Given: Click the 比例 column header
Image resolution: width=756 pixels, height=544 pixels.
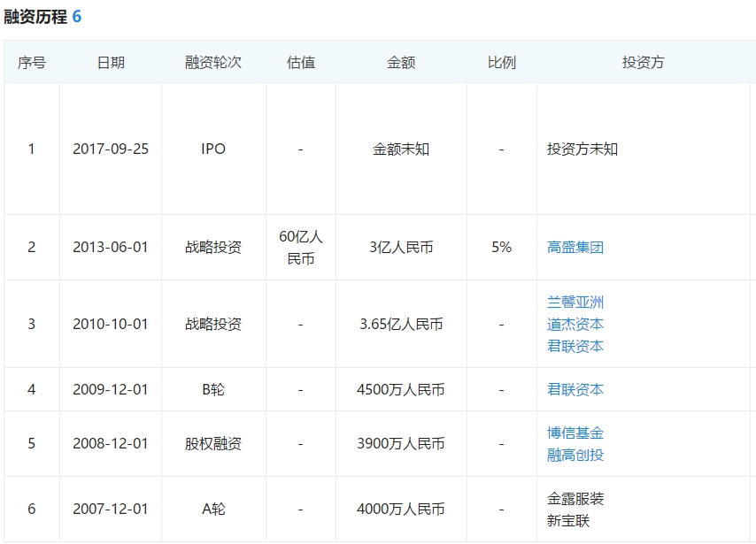Looking at the screenshot, I should coord(501,62).
